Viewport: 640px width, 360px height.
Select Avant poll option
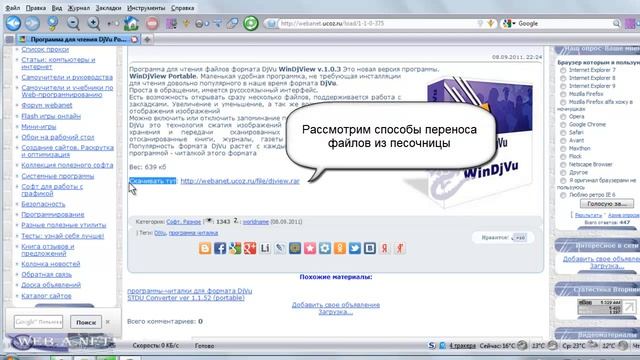point(563,140)
